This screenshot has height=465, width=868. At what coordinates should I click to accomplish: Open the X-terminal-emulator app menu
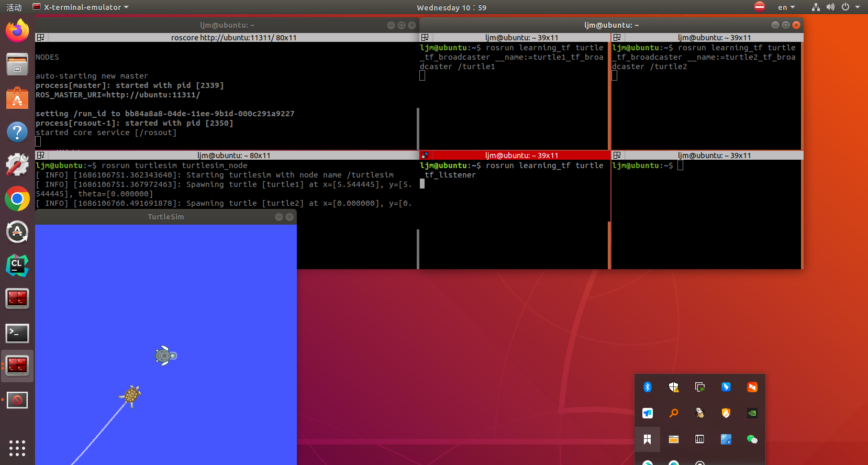[81, 7]
